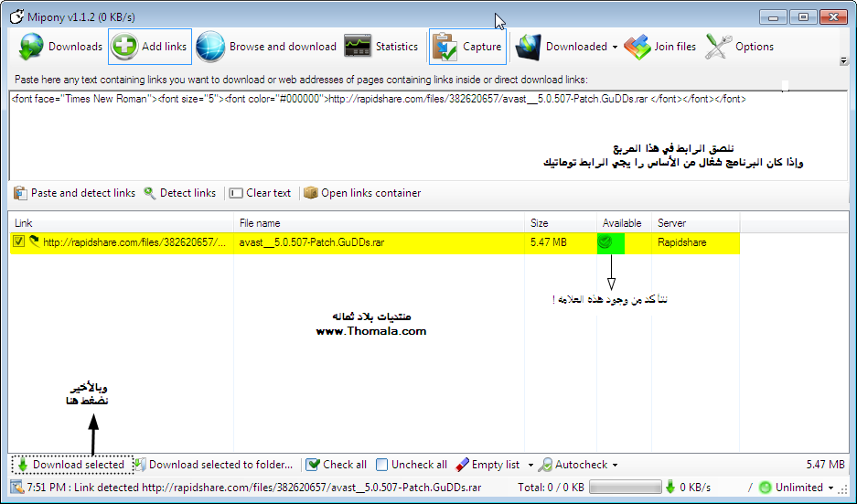
Task: Expand the Empty list dropdown arrow
Action: 530,466
